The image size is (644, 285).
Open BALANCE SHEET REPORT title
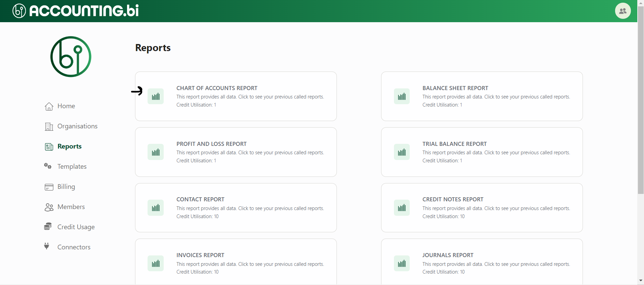click(455, 88)
